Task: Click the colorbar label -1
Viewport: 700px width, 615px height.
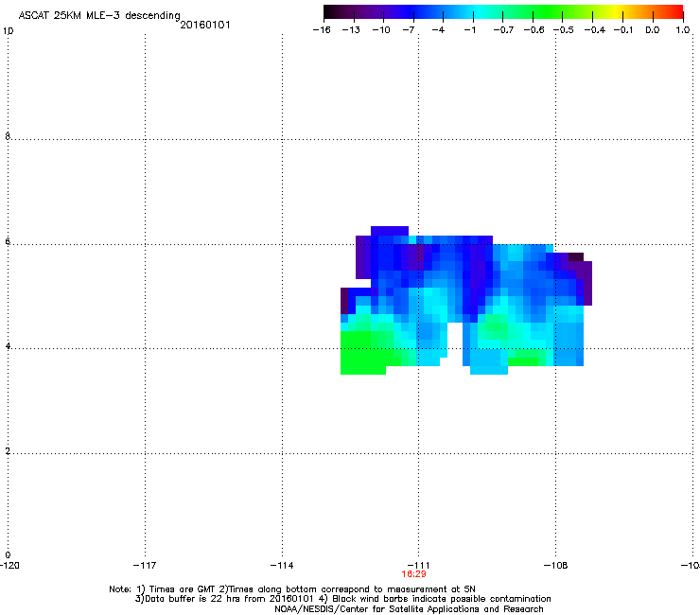Action: click(x=469, y=30)
